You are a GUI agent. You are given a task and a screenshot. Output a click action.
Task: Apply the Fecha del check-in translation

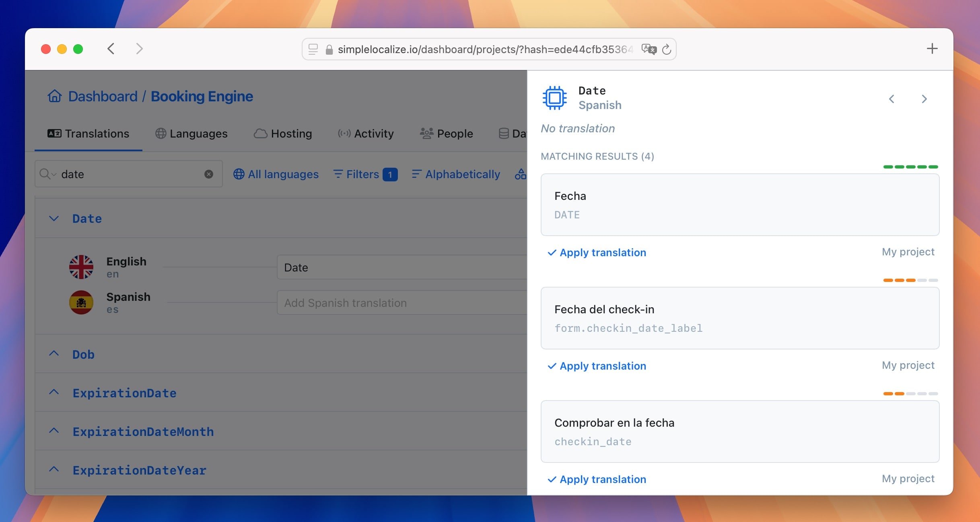click(597, 366)
